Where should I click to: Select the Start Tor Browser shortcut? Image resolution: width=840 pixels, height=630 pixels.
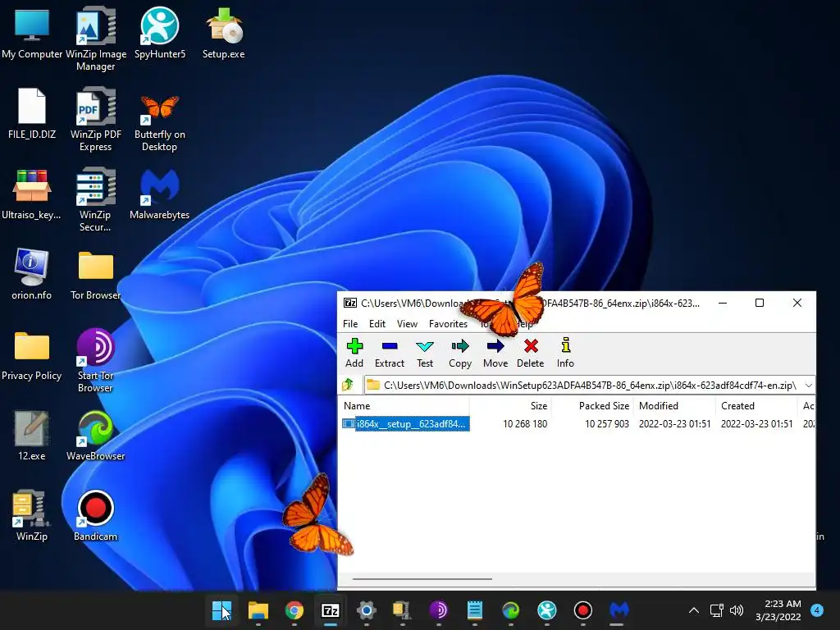tap(95, 360)
